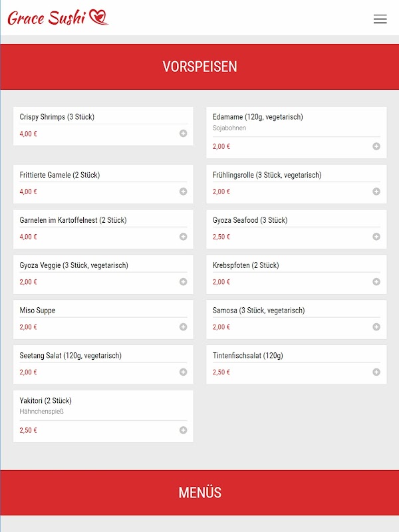Add Seetang Salat plus icon
Screen dimensions: 399x532
(184, 372)
